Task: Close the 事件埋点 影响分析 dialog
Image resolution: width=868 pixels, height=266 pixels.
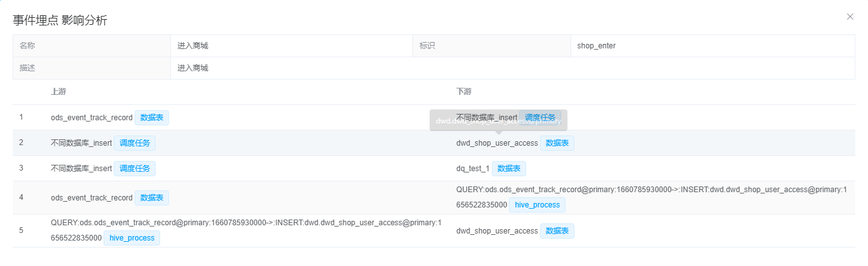Action: click(x=850, y=17)
